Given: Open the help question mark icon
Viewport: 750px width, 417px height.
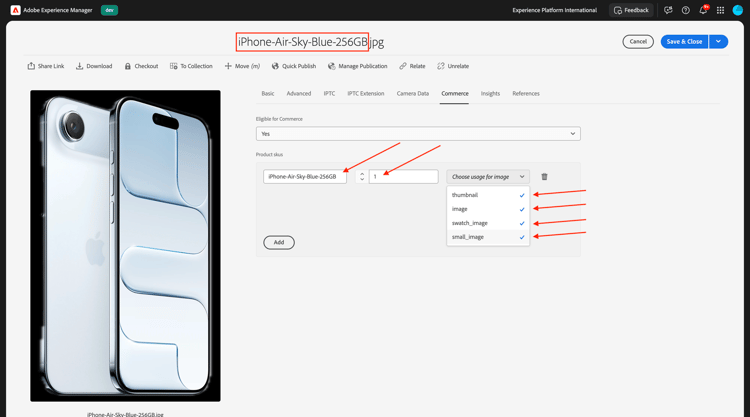Looking at the screenshot, I should coord(685,10).
